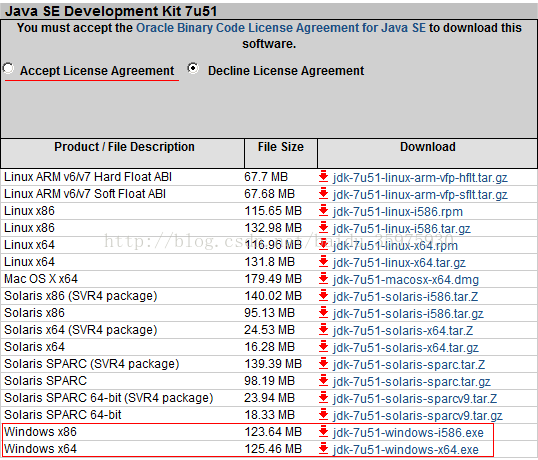Download jdk-7u51-linux-x64.tar.gz link
Screen dimensions: 538x460
[x=399, y=263]
